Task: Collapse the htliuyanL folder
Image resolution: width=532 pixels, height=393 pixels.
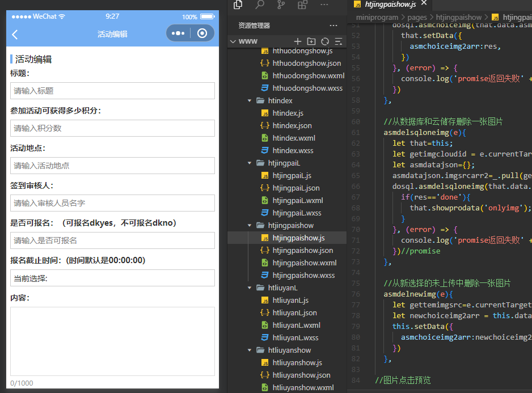Action: (x=250, y=288)
